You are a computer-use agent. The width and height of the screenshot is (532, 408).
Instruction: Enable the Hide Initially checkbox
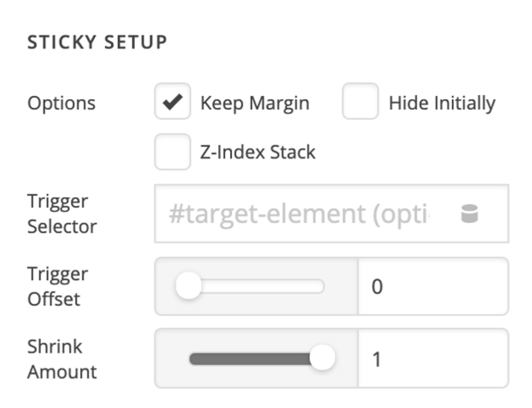pos(360,101)
